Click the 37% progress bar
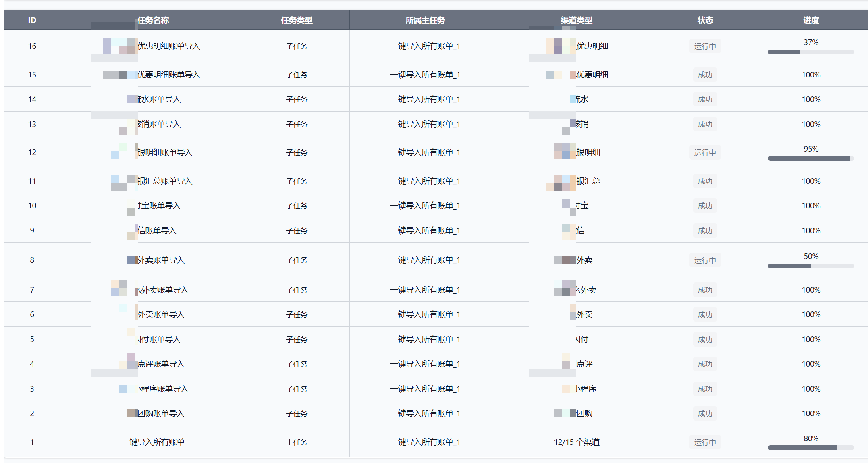 [x=811, y=52]
